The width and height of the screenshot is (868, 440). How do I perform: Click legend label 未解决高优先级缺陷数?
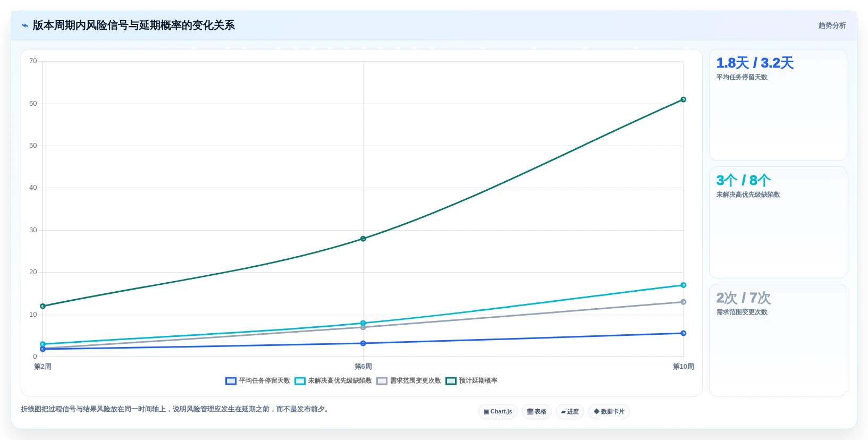340,381
